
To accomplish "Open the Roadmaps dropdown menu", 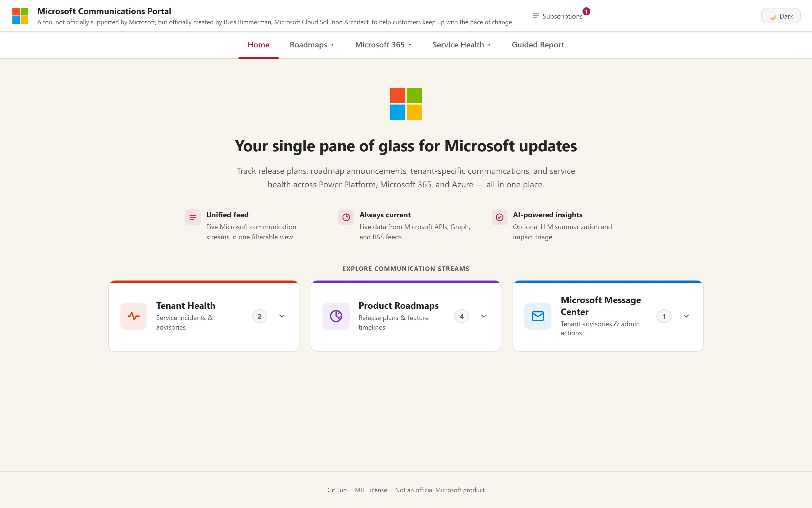I will 312,45.
